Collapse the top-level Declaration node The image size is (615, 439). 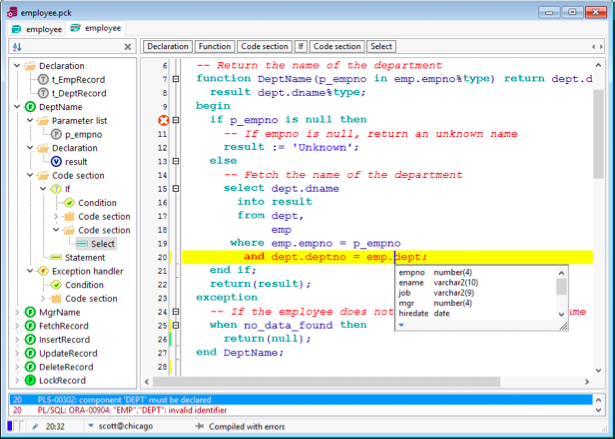click(x=17, y=66)
